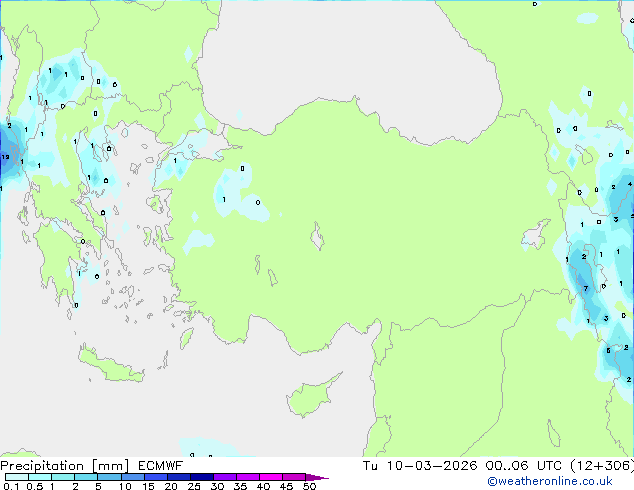Click the "5" precipitation value at lower right

click(609, 350)
